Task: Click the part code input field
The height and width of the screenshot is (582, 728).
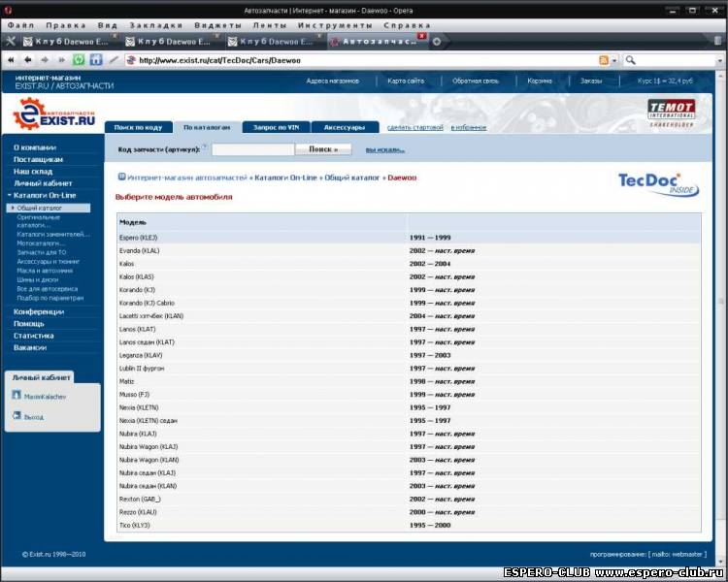Action: (253, 149)
